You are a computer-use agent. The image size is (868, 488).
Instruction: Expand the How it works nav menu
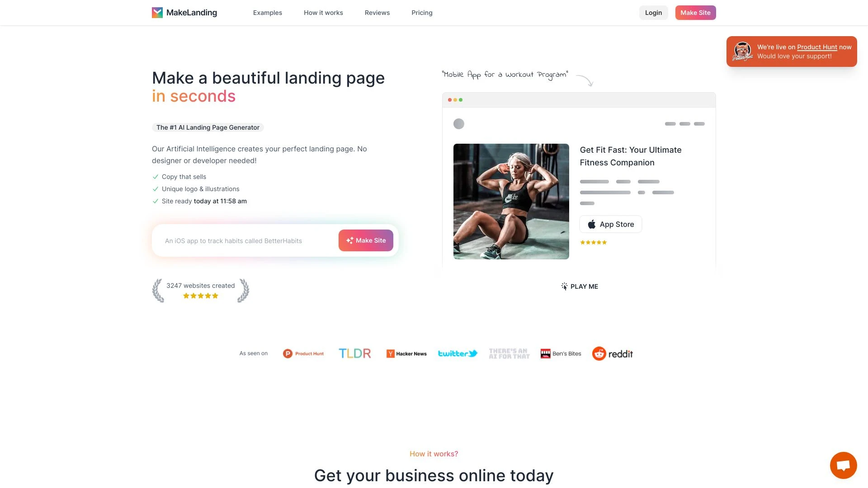coord(323,13)
